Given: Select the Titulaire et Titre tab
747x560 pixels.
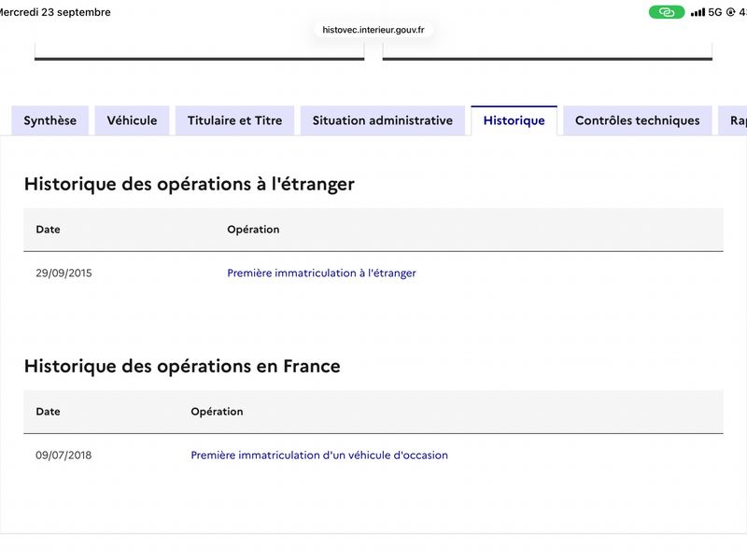Looking at the screenshot, I should click(x=235, y=120).
